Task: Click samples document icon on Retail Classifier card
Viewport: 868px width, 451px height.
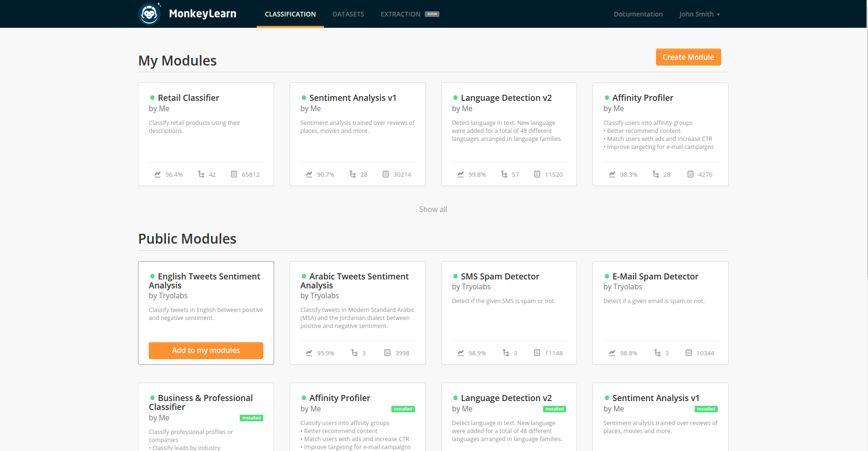Action: (x=234, y=174)
